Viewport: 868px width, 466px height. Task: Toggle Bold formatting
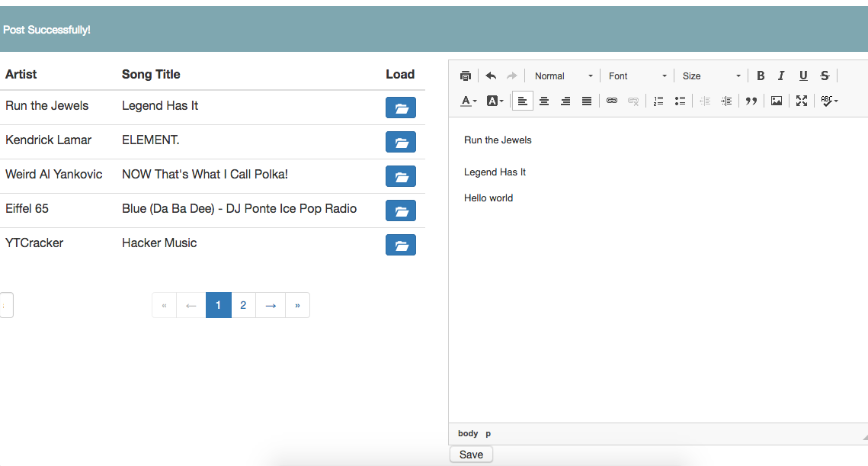pos(761,76)
